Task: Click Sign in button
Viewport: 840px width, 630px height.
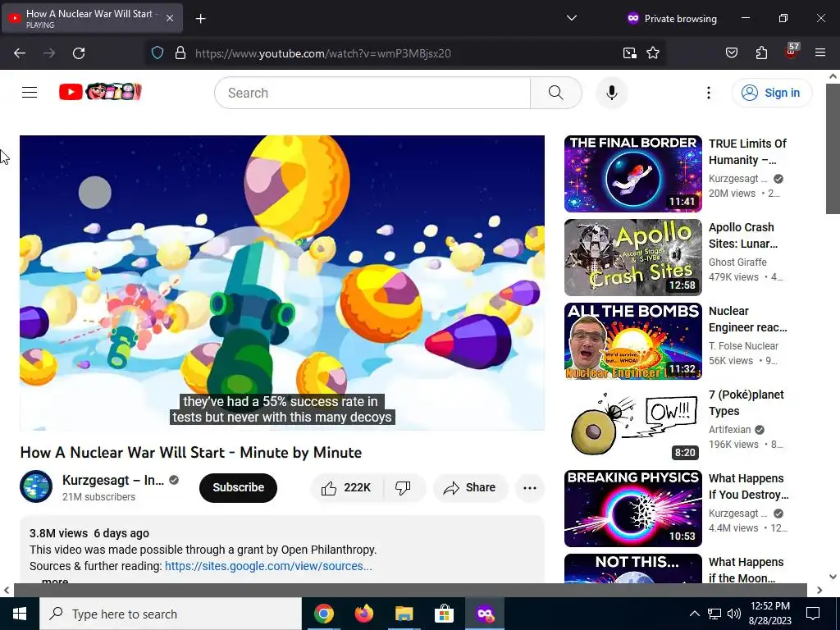Action: (772, 93)
